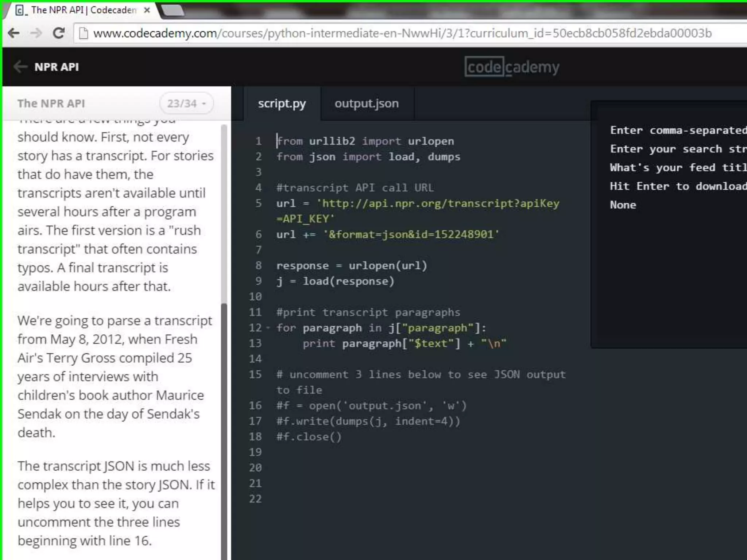Click 'Enter comma-separated' console line
Image resolution: width=747 pixels, height=560 pixels.
pyautogui.click(x=678, y=130)
